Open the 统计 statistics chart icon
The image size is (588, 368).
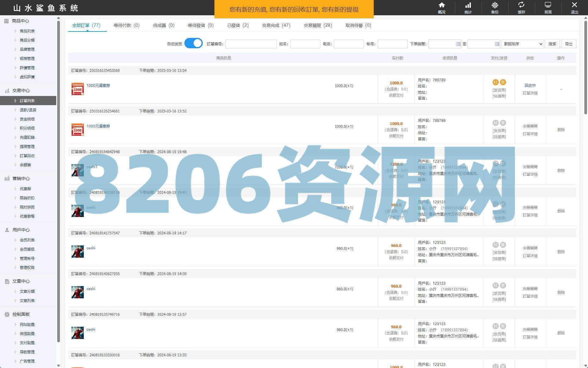click(x=468, y=5)
